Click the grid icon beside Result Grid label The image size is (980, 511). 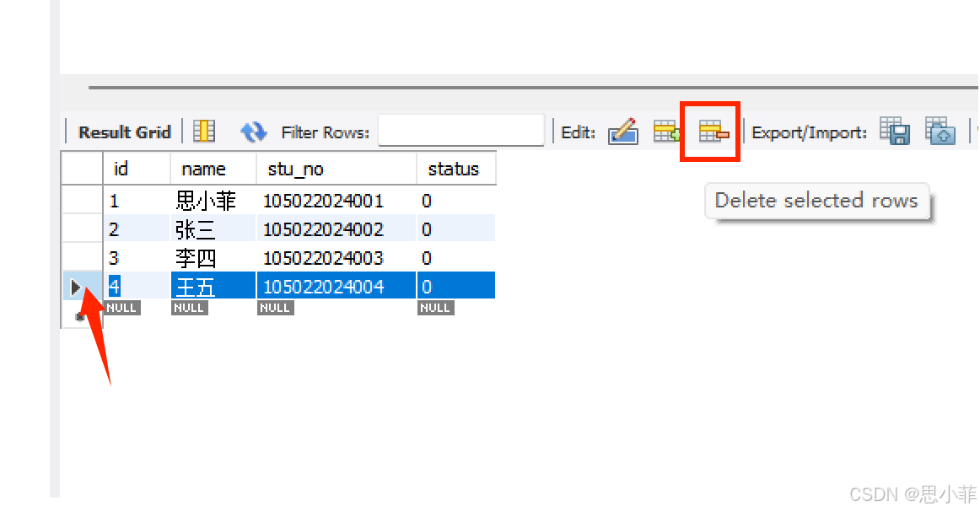[204, 132]
